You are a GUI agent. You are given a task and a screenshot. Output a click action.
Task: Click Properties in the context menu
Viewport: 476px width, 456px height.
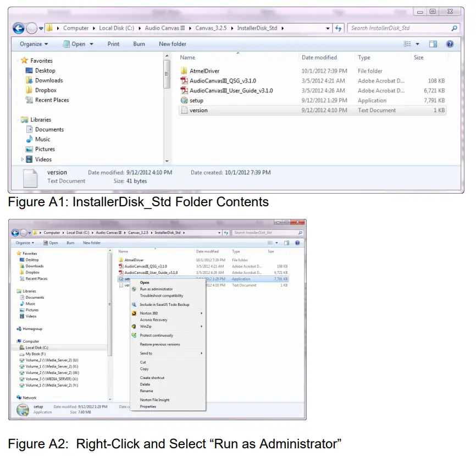pos(148,406)
